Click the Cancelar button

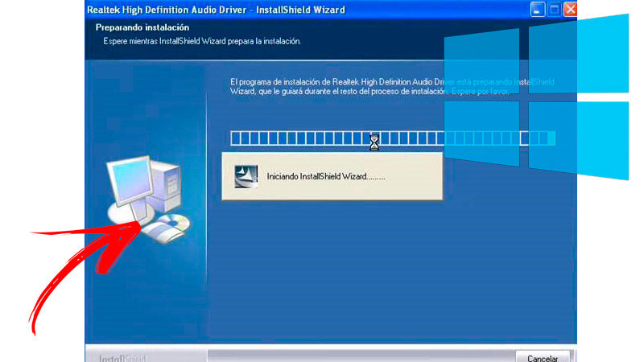542,356
